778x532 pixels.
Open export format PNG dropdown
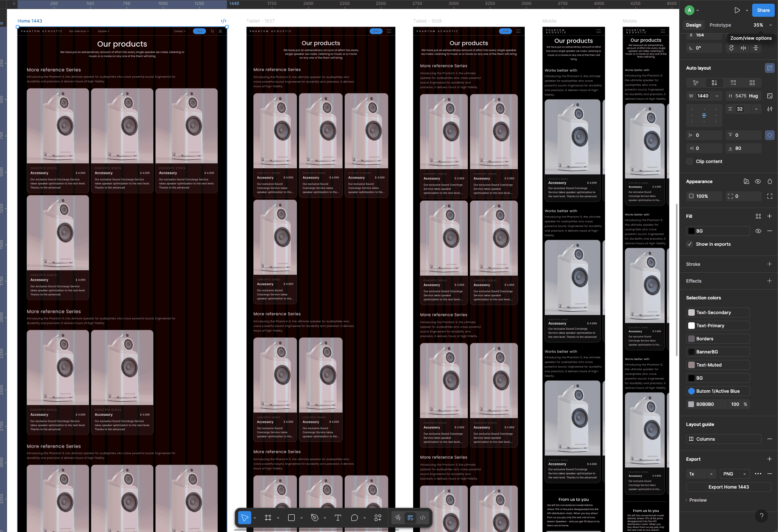click(x=735, y=474)
